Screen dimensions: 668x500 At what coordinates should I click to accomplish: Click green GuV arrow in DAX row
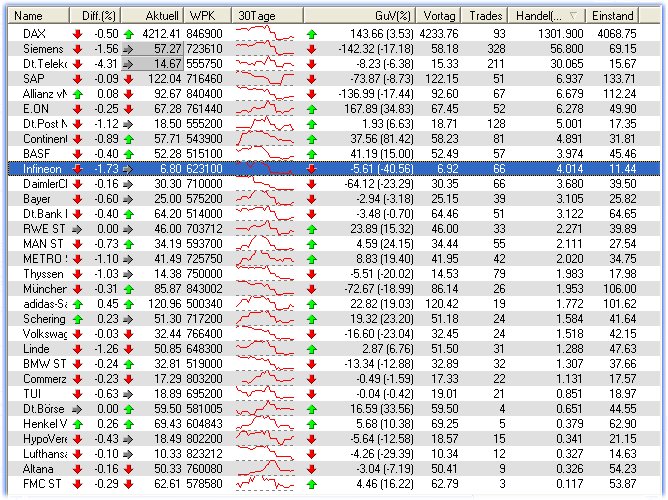tap(311, 34)
